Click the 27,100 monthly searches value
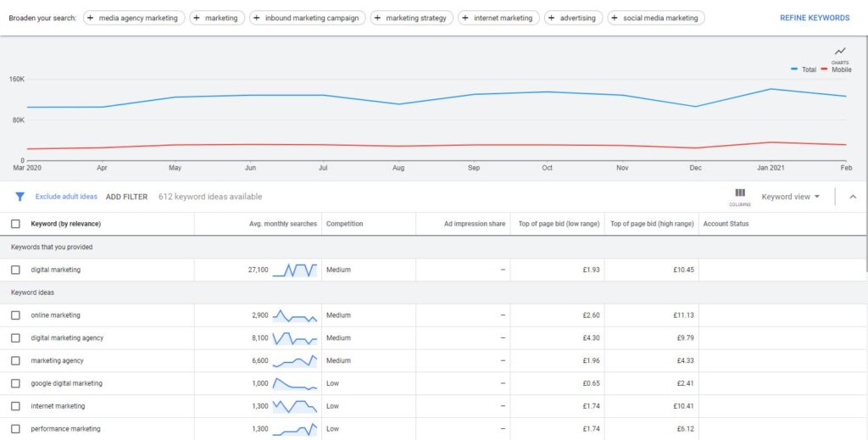 click(x=258, y=270)
